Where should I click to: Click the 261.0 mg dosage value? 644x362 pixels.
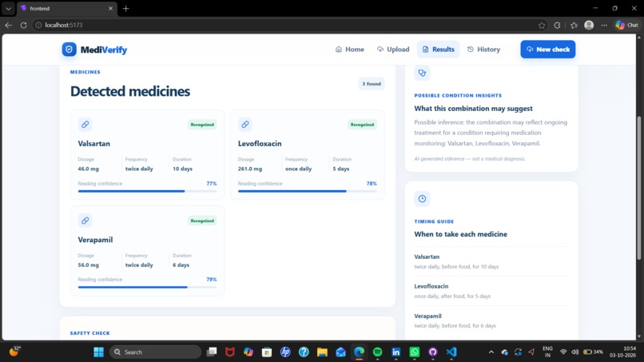click(250, 169)
